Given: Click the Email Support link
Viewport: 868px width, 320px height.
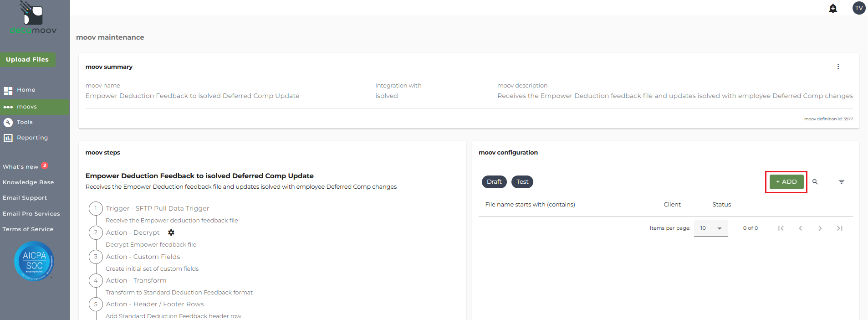Looking at the screenshot, I should pos(25,198).
